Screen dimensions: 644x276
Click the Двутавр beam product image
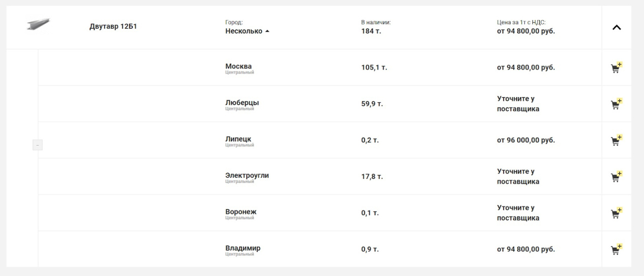(x=39, y=24)
